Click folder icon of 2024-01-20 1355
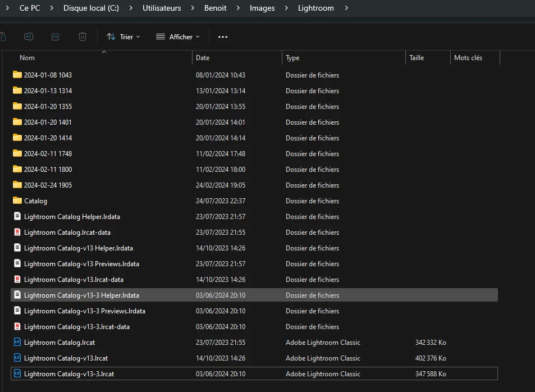535x392 pixels. click(x=17, y=106)
